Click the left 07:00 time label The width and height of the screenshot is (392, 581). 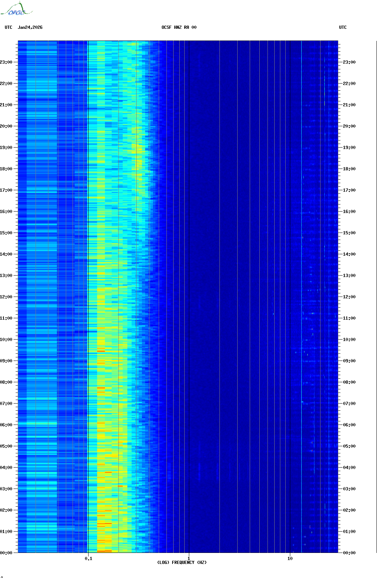click(6, 404)
